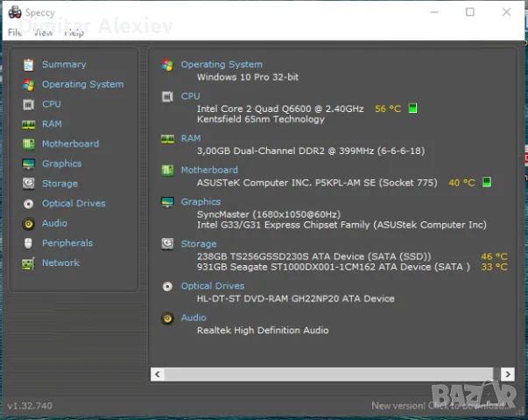Click the Audio icon in summary pane
The height and width of the screenshot is (420, 528).
[167, 318]
